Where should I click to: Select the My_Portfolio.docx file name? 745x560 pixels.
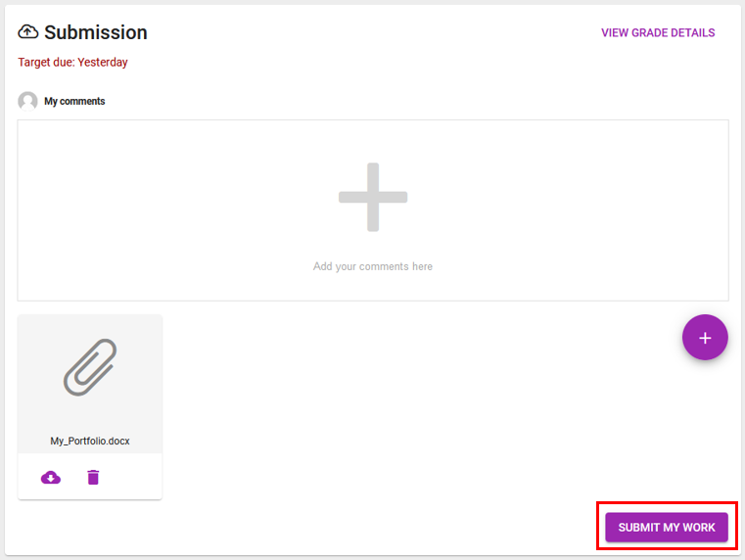tap(90, 441)
